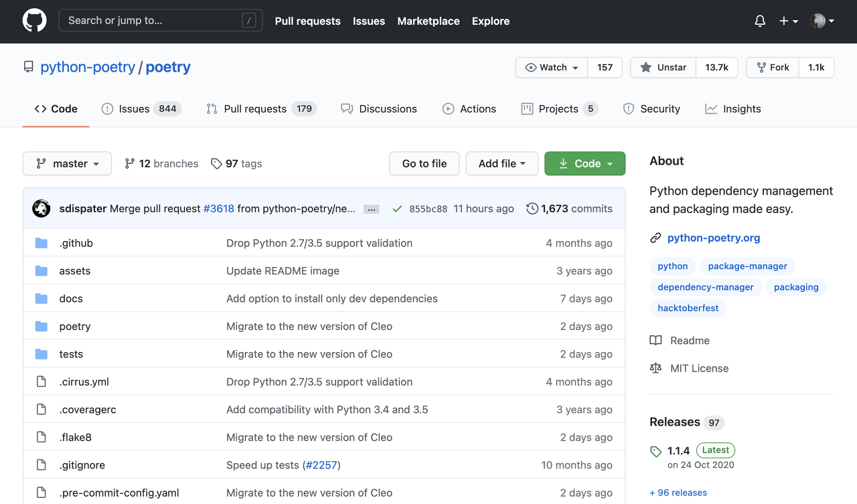Open the sdispater author link
The width and height of the screenshot is (857, 504).
[x=83, y=209]
